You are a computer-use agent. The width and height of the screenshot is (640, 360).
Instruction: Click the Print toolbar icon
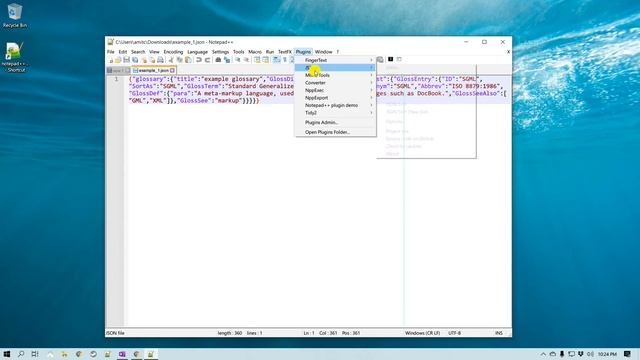click(160, 60)
